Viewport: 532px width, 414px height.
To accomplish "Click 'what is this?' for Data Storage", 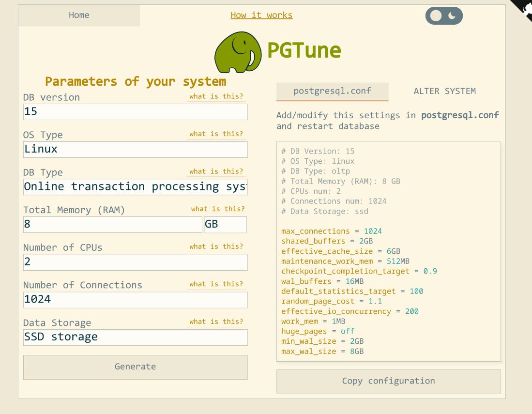I will pos(216,322).
